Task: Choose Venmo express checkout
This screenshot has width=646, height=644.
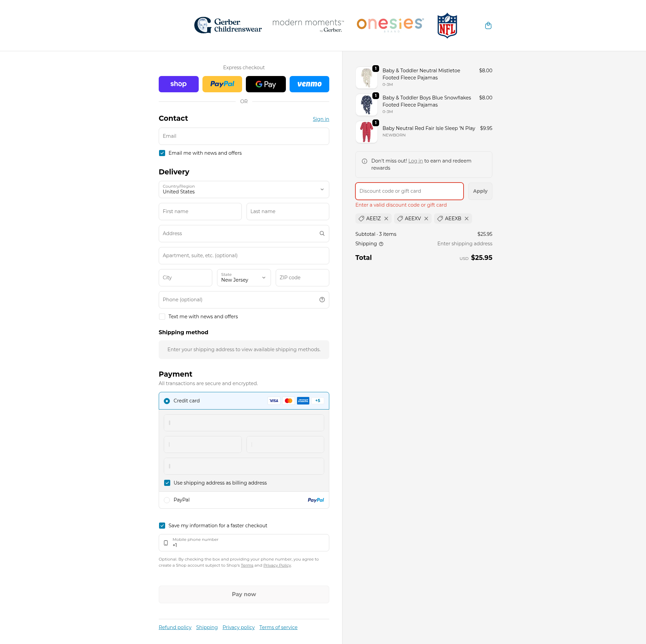Action: coord(309,84)
